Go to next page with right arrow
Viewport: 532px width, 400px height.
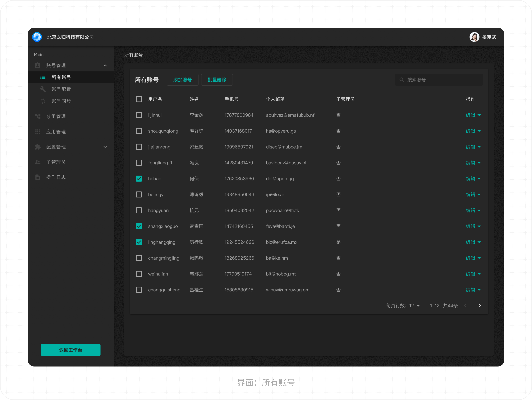480,306
